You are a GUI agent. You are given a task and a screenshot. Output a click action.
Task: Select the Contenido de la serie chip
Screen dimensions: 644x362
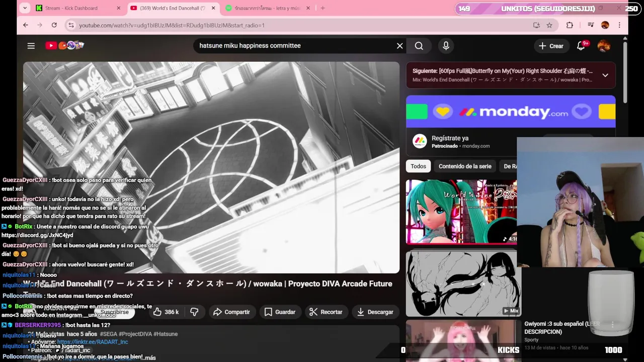(x=465, y=166)
